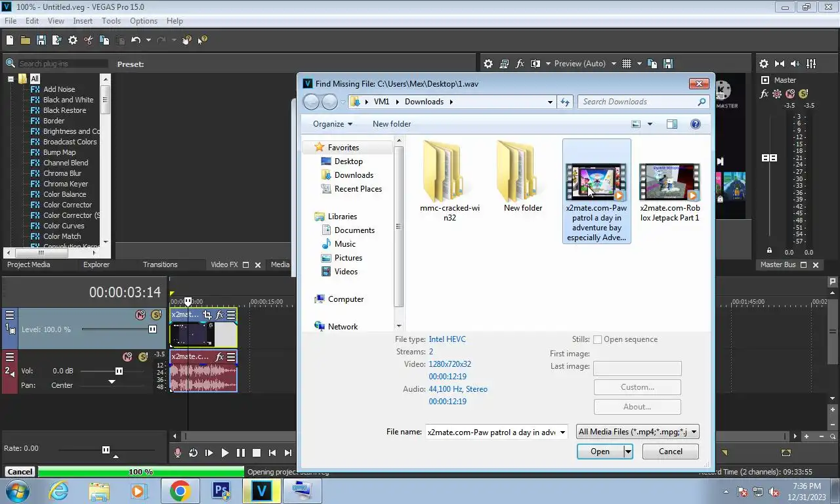Click the audio track Vol slider handle
This screenshot has height=504, width=840.
(x=119, y=371)
